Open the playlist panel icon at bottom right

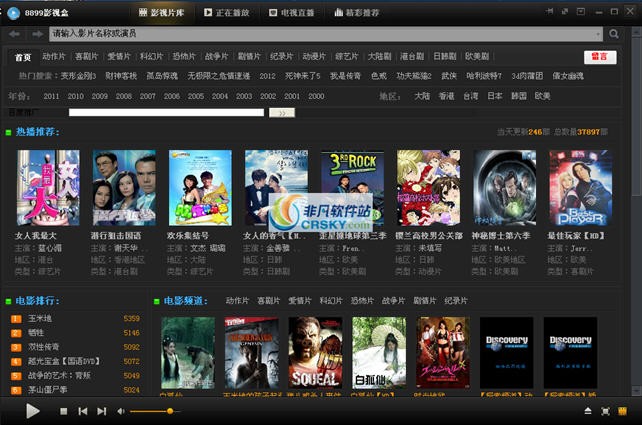click(622, 411)
